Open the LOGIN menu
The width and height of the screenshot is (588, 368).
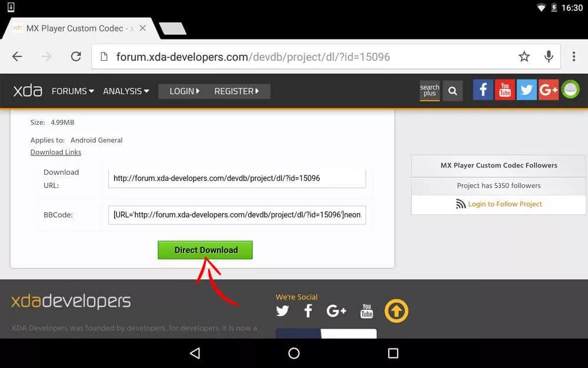tap(185, 91)
